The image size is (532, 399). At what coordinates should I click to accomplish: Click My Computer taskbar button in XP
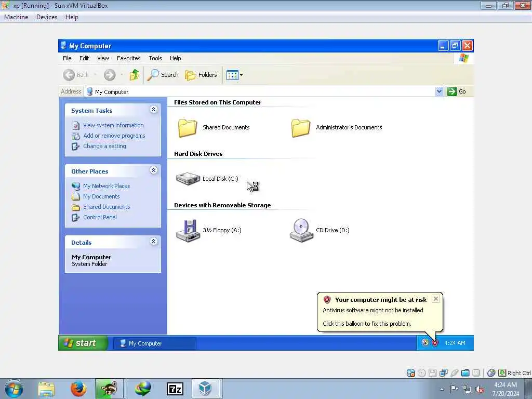point(155,343)
